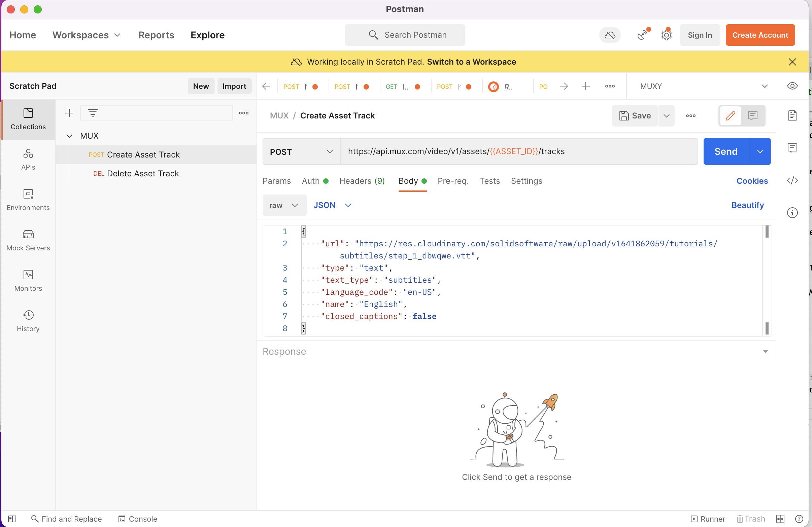The width and height of the screenshot is (812, 527).
Task: Open the settings gear icon
Action: [x=666, y=35]
